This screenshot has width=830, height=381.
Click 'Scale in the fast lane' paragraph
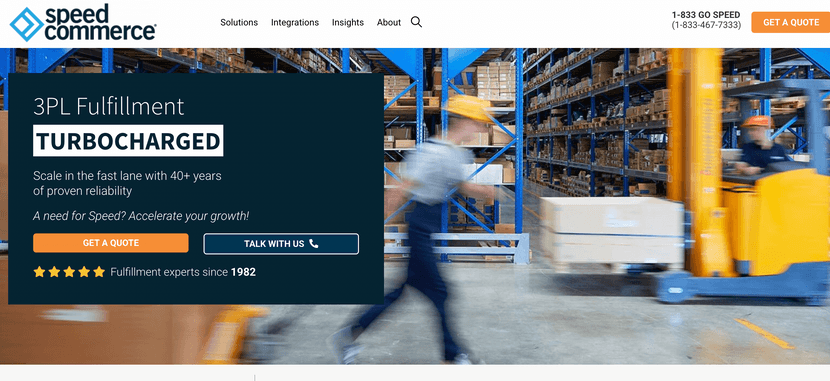127,183
